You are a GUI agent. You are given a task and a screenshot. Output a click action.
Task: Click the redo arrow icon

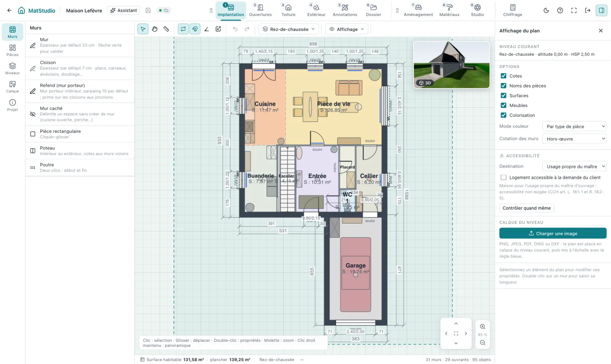247,29
